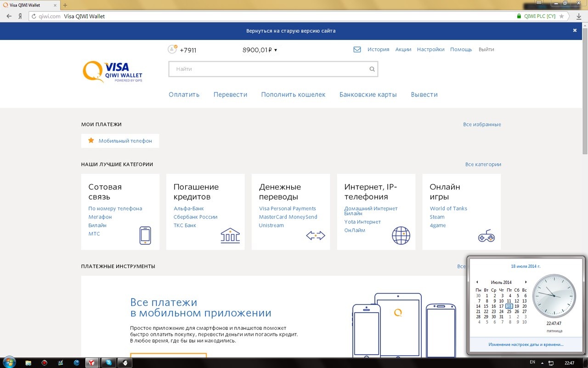The height and width of the screenshot is (368, 588).
Task: Open Windows Explorer from taskbar
Action: tap(28, 362)
